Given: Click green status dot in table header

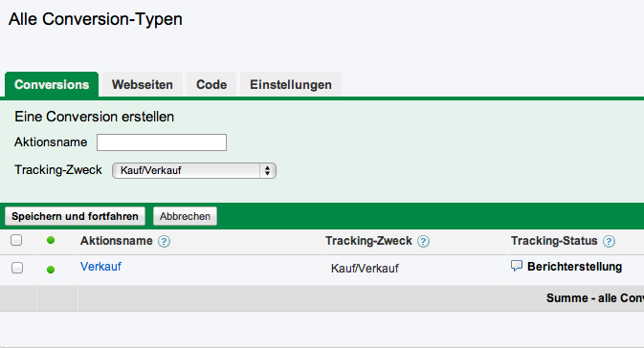Looking at the screenshot, I should (51, 240).
